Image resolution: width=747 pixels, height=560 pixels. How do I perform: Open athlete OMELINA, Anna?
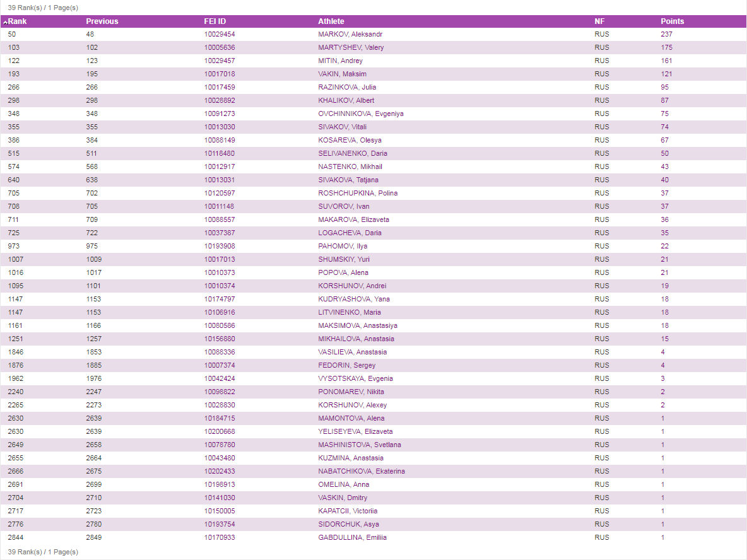[x=343, y=485]
